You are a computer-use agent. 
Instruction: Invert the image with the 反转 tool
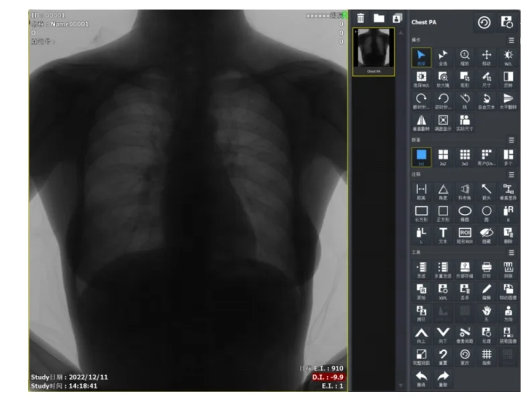(x=508, y=79)
